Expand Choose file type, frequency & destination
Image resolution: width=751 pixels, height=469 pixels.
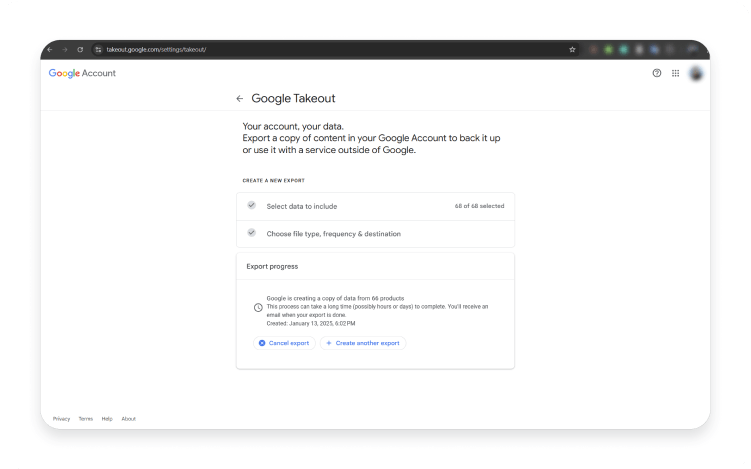coord(375,234)
